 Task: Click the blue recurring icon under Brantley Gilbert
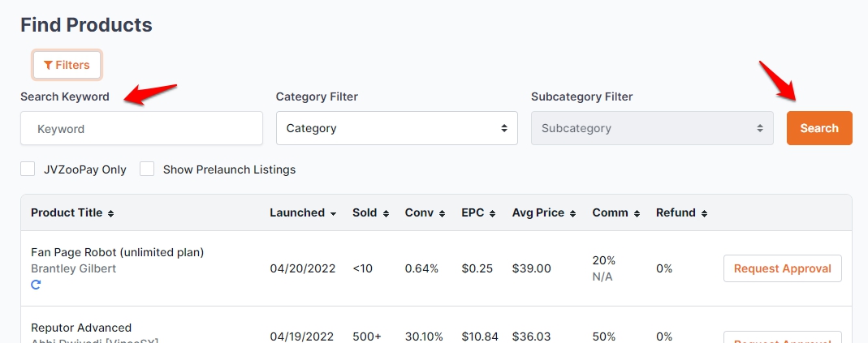[36, 285]
